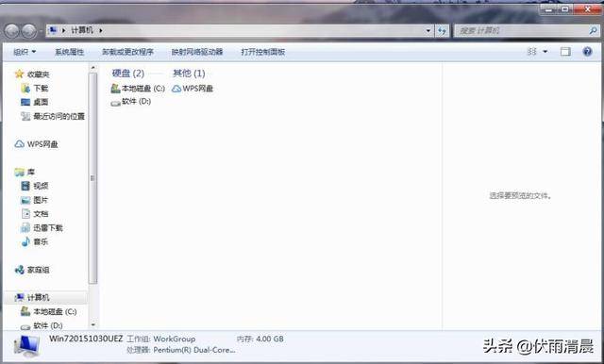The height and width of the screenshot is (364, 604).
Task: Open the view options dropdown arrow
Action: (545, 51)
